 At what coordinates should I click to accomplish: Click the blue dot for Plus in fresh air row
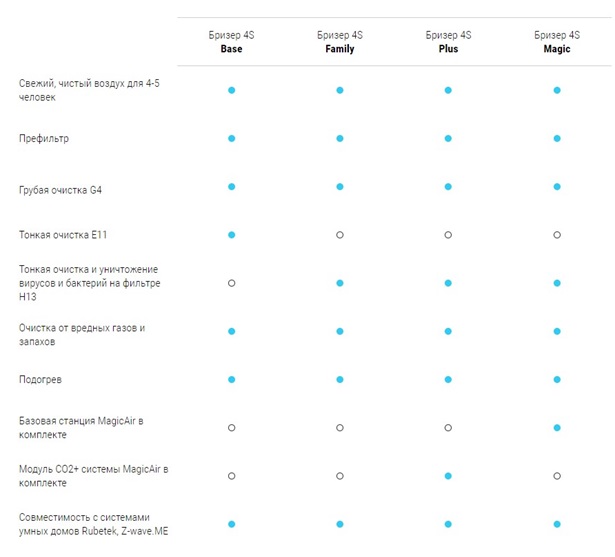448,90
